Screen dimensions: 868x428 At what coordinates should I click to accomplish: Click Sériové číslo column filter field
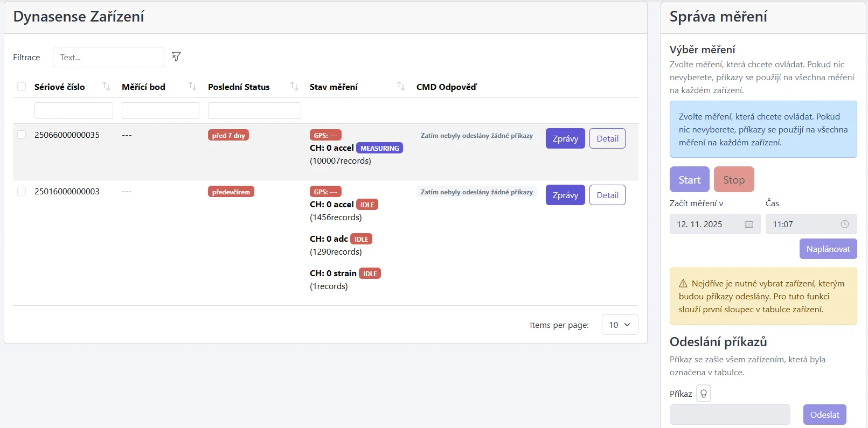(74, 110)
